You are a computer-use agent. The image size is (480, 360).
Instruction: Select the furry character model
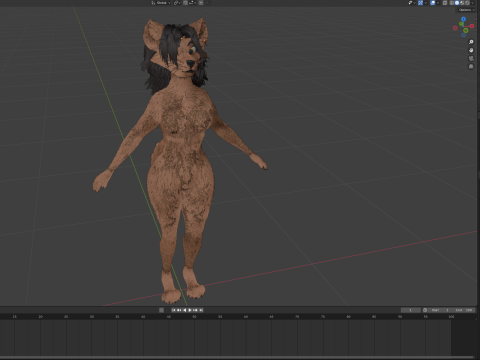click(x=182, y=160)
